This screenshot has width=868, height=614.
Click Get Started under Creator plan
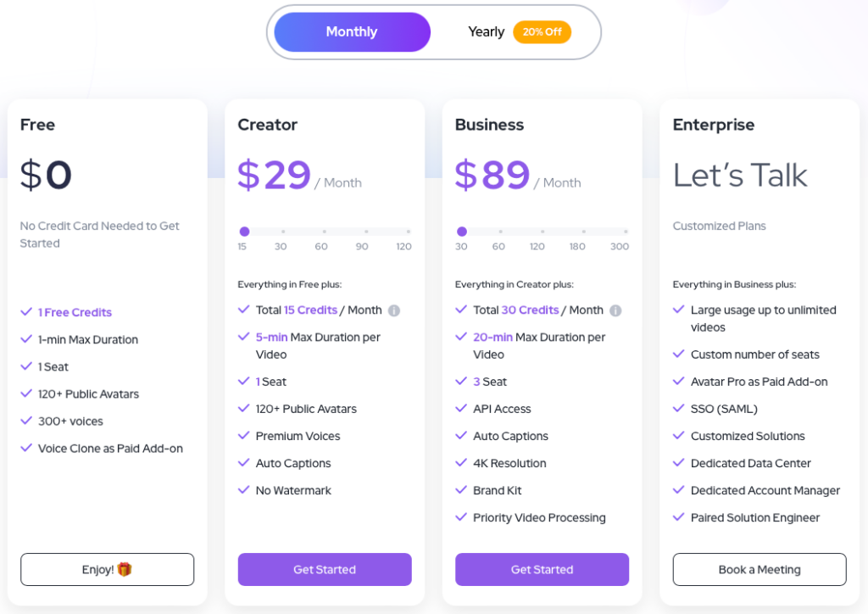click(325, 569)
